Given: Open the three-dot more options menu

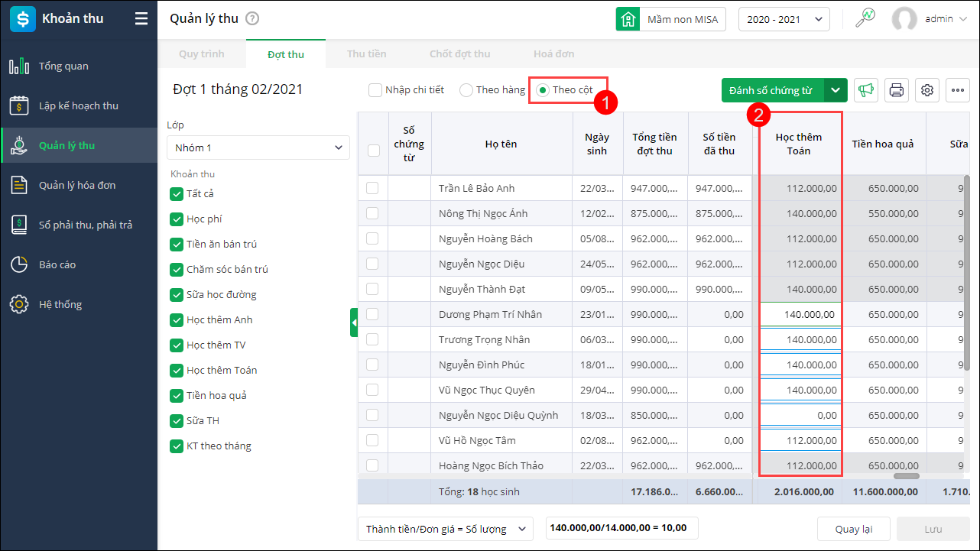Looking at the screenshot, I should pyautogui.click(x=958, y=90).
